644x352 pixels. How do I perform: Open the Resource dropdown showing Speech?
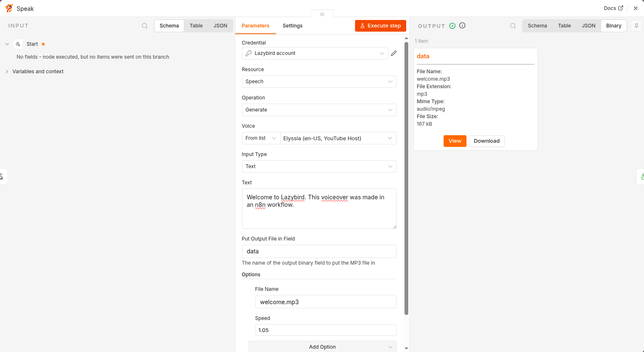click(319, 82)
